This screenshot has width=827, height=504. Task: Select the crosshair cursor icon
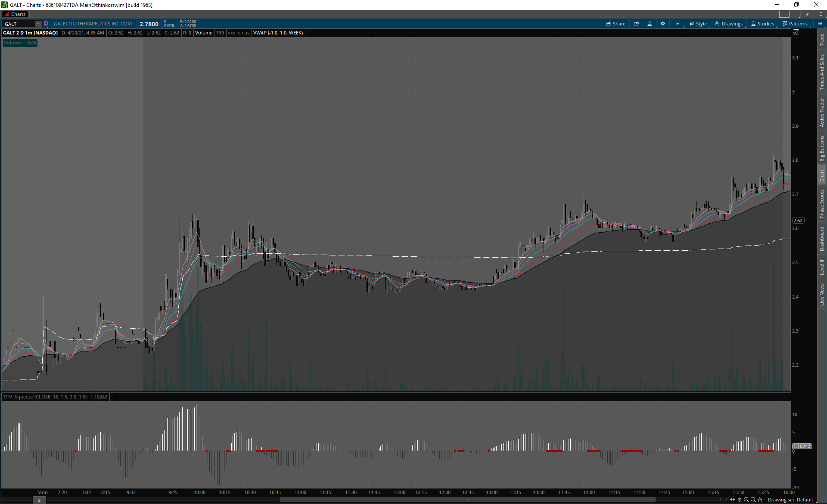pos(740,500)
